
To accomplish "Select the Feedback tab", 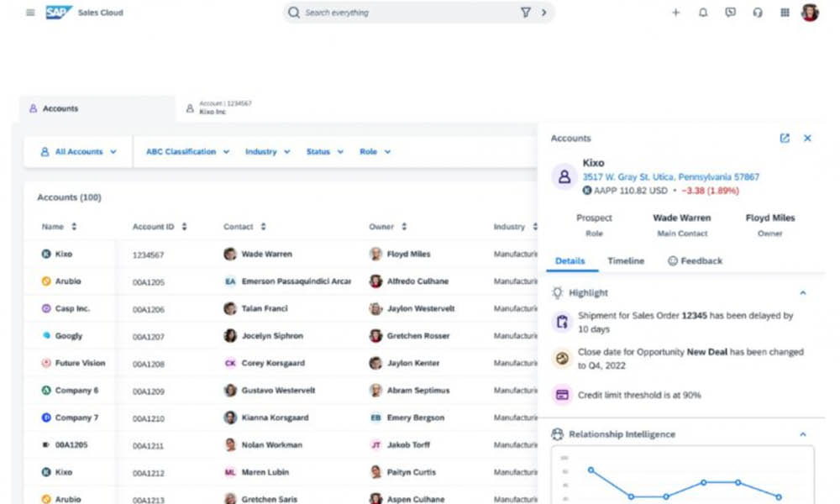I will point(695,261).
